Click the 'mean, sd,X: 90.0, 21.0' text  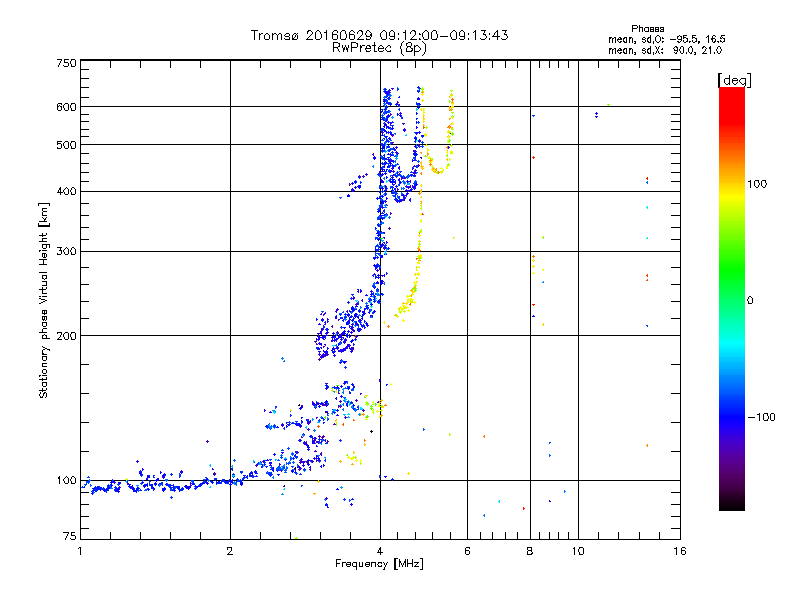pyautogui.click(x=665, y=50)
